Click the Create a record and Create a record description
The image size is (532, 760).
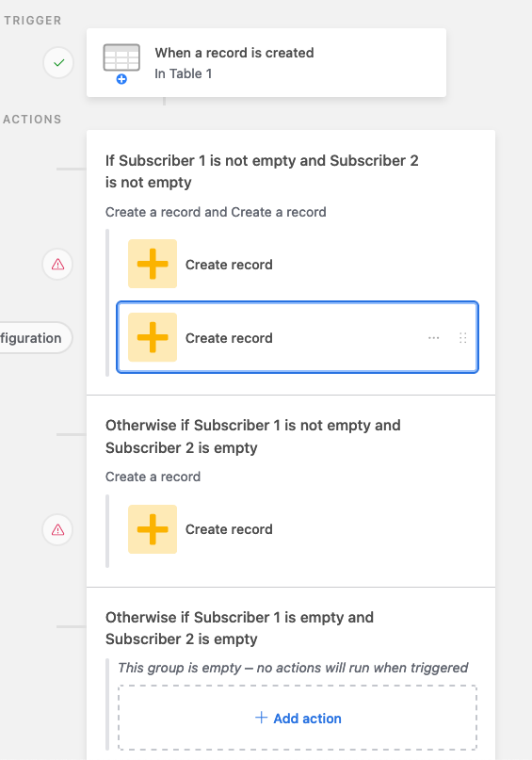coord(216,212)
